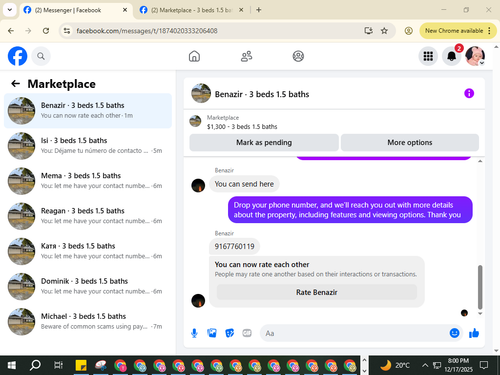Image resolution: width=500 pixels, height=375 pixels.
Task: Click the address bar URL
Action: coord(147,31)
